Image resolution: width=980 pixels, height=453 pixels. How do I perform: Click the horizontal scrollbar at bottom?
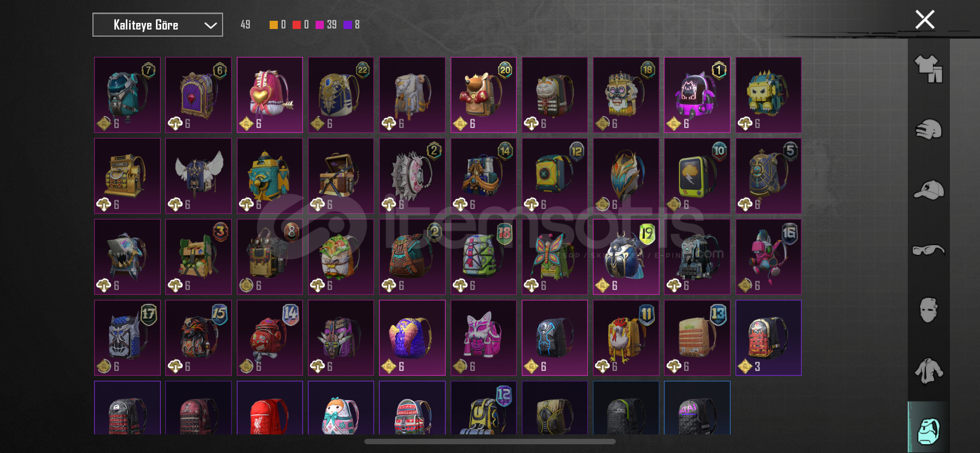(490, 442)
